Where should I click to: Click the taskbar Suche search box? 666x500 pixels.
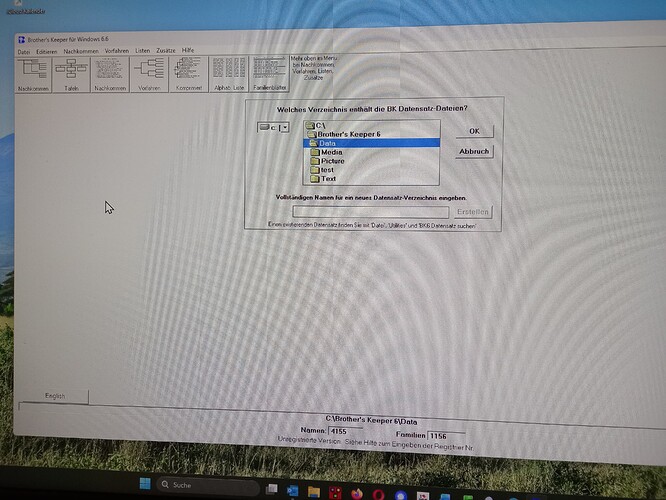click(208, 485)
